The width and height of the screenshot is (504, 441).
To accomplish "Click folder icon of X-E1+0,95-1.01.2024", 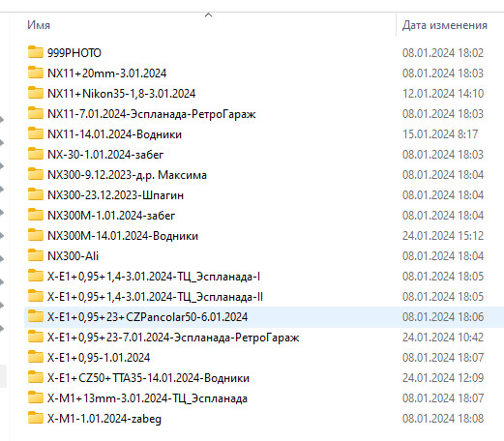I will 36,357.
